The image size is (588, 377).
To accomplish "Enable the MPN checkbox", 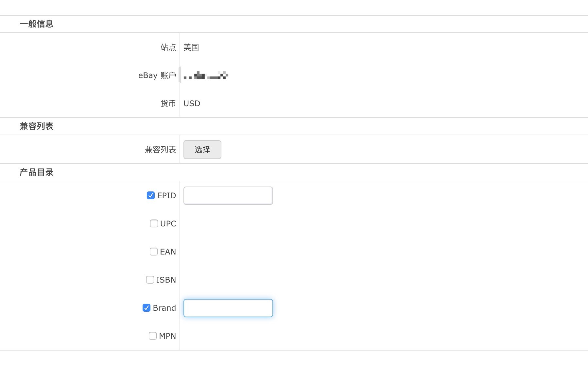I will pyautogui.click(x=152, y=336).
